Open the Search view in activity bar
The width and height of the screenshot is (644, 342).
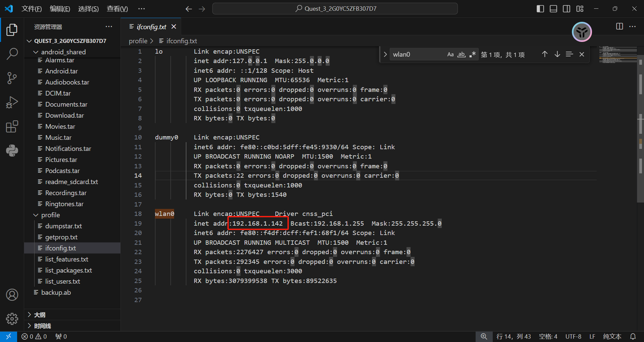[x=12, y=54]
